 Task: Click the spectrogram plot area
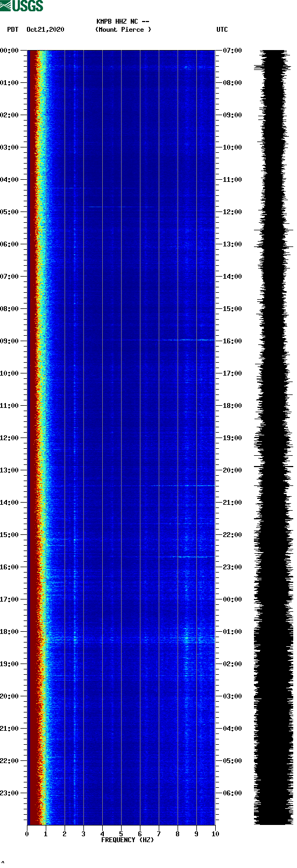point(121,437)
